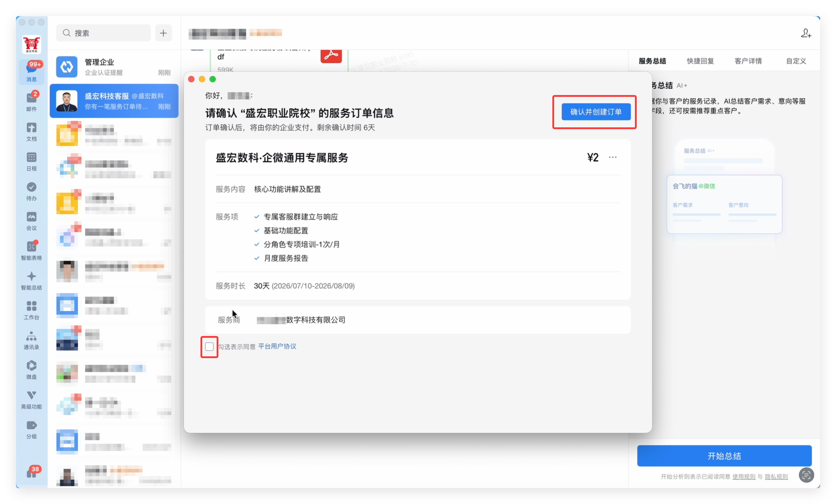Click the add member icon at top right
The image size is (836, 504).
click(x=806, y=33)
